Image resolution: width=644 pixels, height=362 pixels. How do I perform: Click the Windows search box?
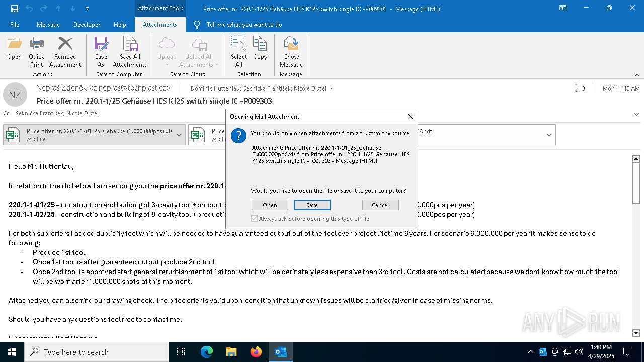(x=97, y=352)
